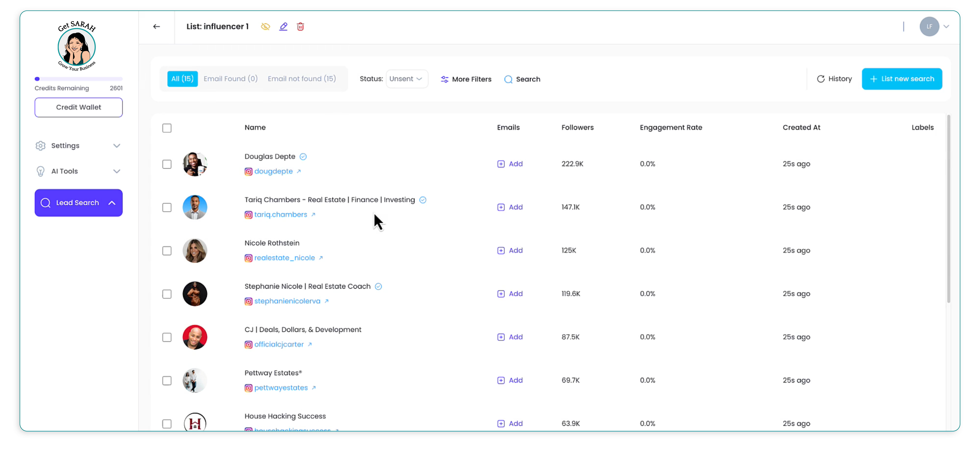
Task: Open Credit Wallet
Action: pos(79,107)
